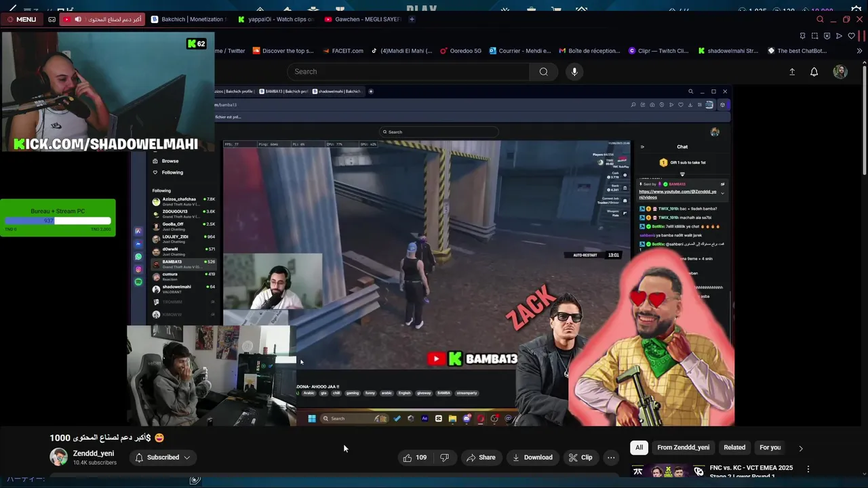Screen dimensions: 868x488
Task: Select ZGOUGOU13 in Kick following list
Action: 183,213
